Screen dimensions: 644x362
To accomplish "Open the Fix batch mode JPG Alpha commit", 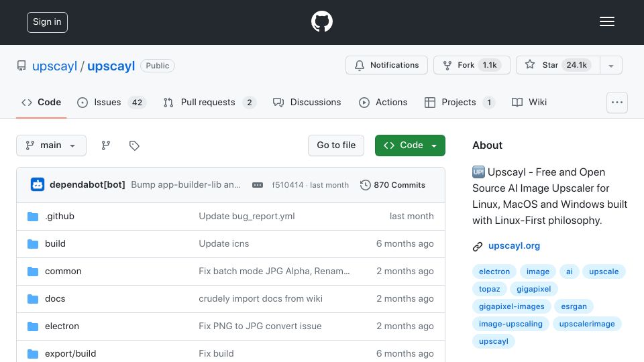I will point(274,271).
